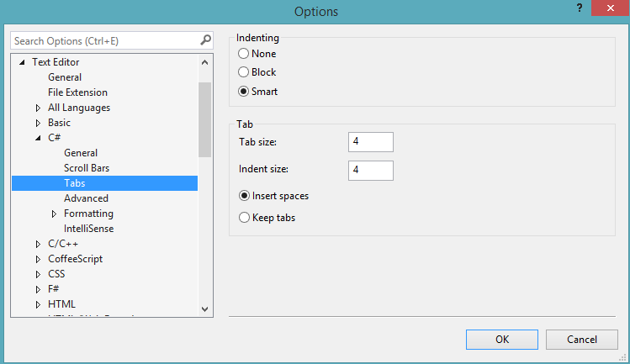Collapse the C# tree node
630x364 pixels.
click(x=38, y=138)
